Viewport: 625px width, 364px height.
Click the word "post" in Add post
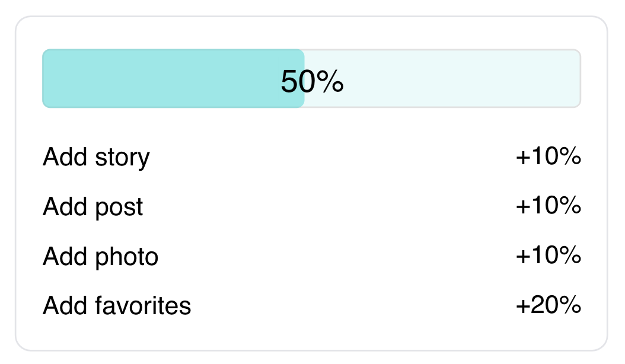[x=119, y=207]
